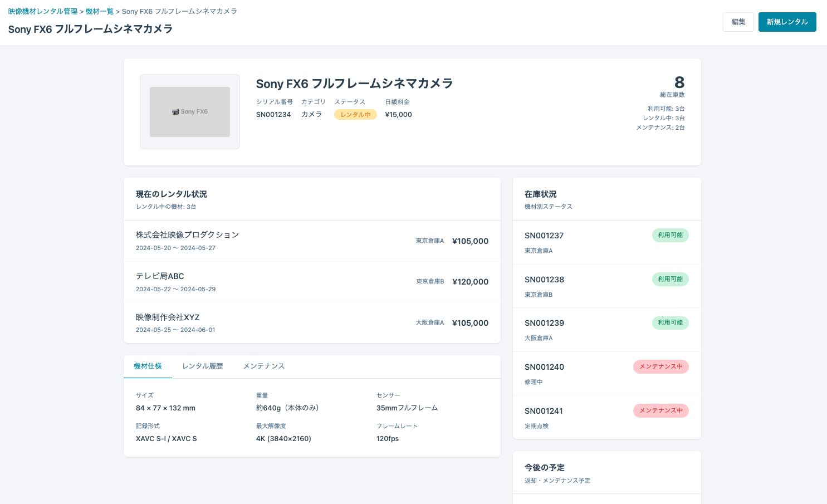
Task: Click the レンタル中 status badge
Action: (355, 115)
